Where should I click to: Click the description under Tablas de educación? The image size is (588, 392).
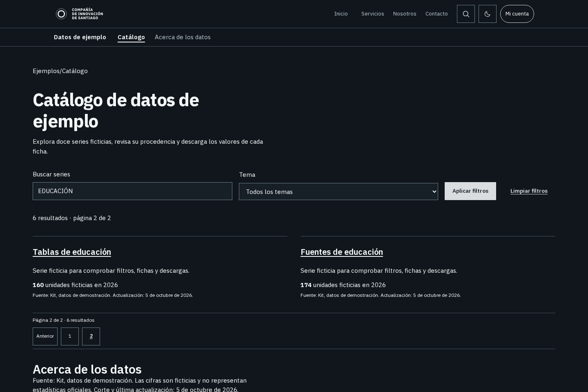pyautogui.click(x=111, y=271)
